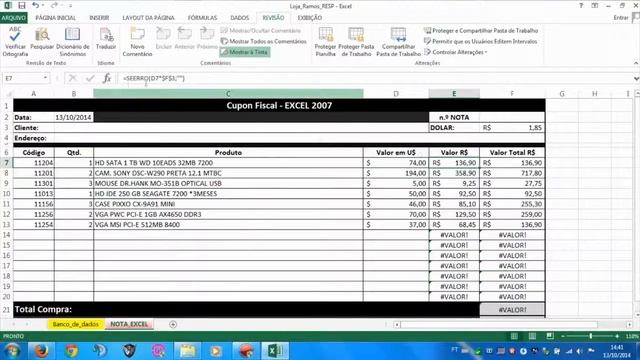Viewport: 640px width, 360px height.
Task: Open Dicionário de Sinônimos thesaurus
Action: (72, 41)
